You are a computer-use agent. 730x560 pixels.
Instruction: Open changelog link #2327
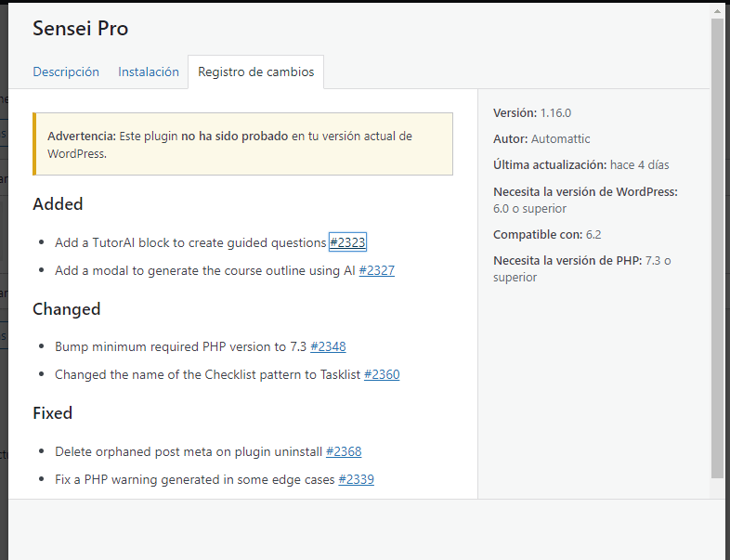coord(377,270)
